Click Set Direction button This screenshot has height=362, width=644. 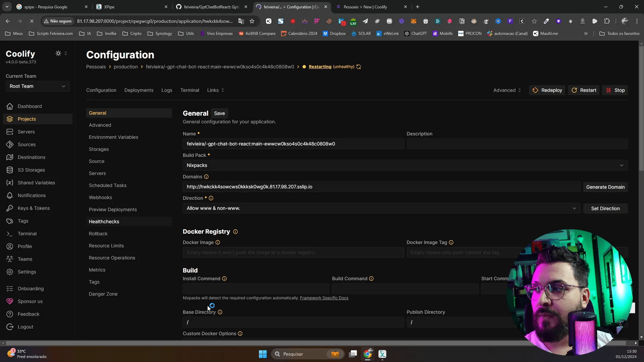[x=605, y=208]
